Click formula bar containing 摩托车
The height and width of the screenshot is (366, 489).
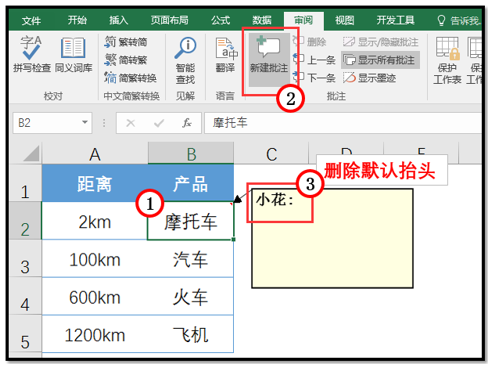click(343, 123)
